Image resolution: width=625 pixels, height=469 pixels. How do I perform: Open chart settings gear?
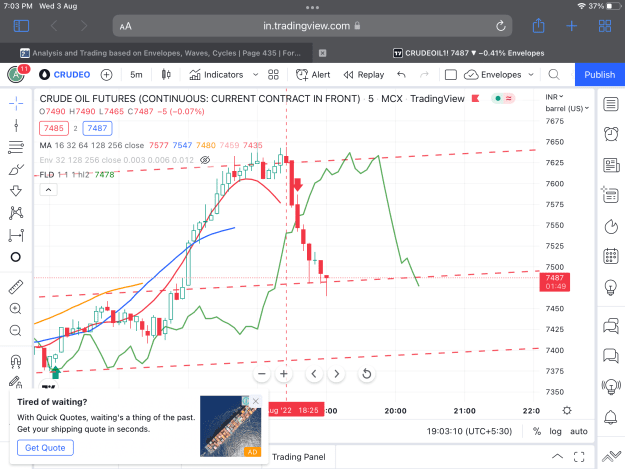pyautogui.click(x=567, y=410)
